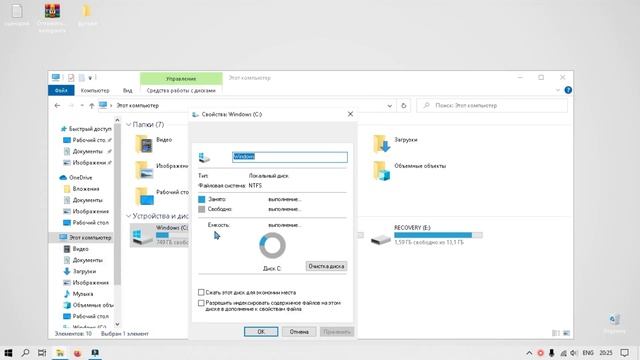Screen dimensions: 640x360
Task: Click the Отмена button
Action: (299, 331)
